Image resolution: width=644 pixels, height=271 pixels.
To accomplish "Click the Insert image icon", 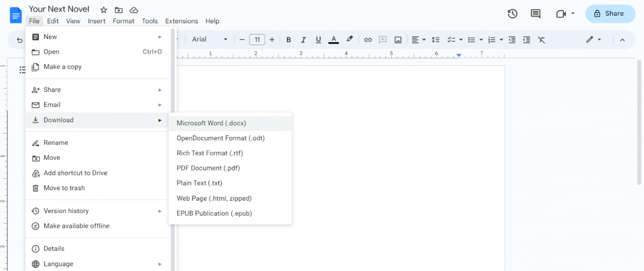I will (x=397, y=40).
